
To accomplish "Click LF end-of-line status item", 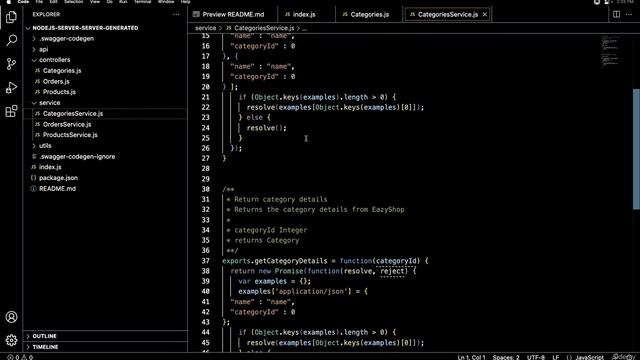I will pos(556,357).
